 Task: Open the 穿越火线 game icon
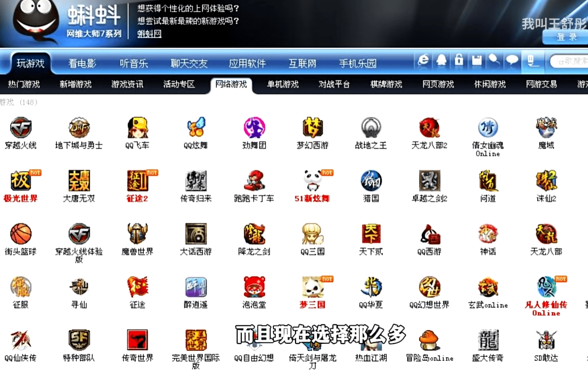21,127
